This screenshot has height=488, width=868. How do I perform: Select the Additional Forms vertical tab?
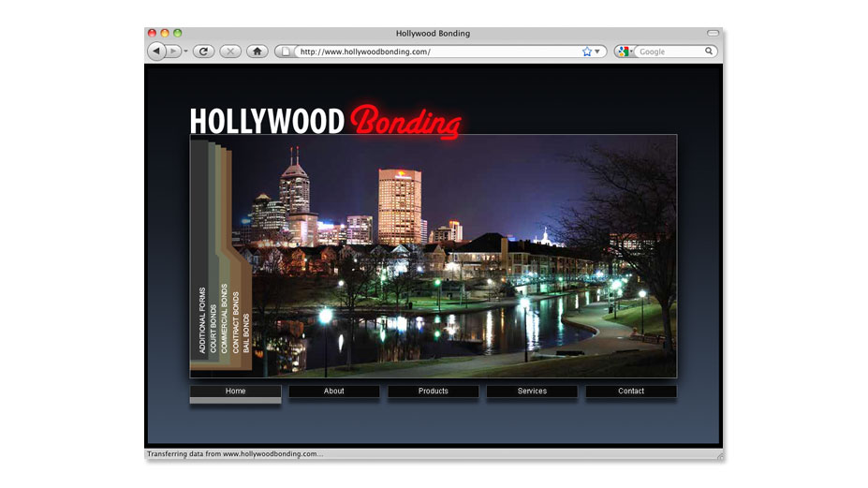tap(202, 319)
